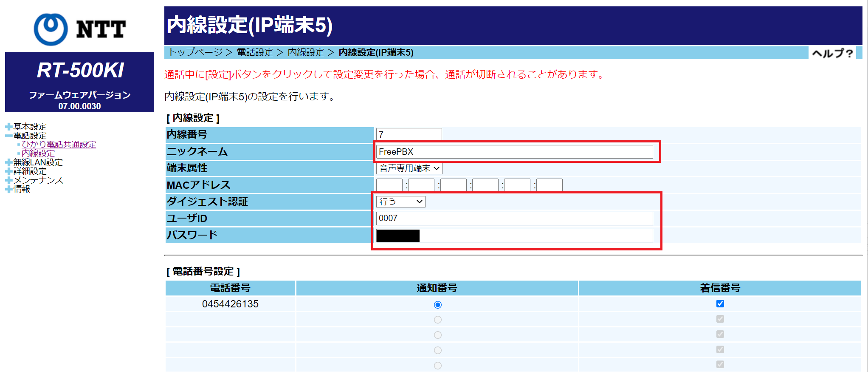This screenshot has height=372, width=868.
Task: Toggle 着信番号 checkbox for 0454426135
Action: point(720,304)
